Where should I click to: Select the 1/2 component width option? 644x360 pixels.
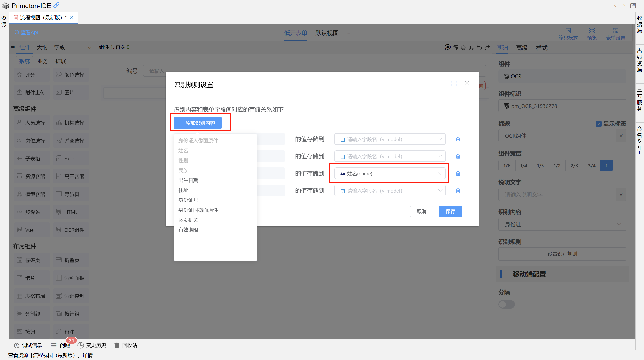point(557,166)
